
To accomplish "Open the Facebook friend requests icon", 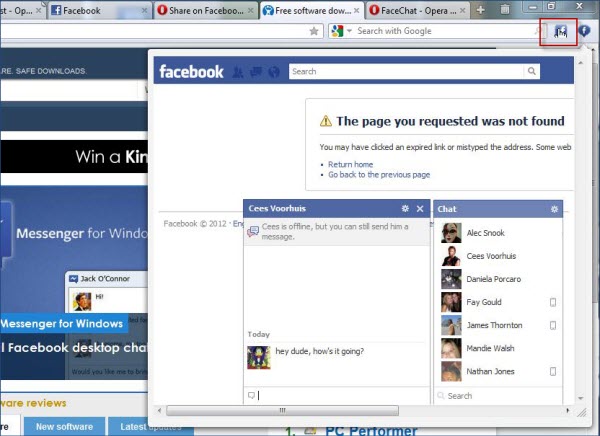I will 238,72.
